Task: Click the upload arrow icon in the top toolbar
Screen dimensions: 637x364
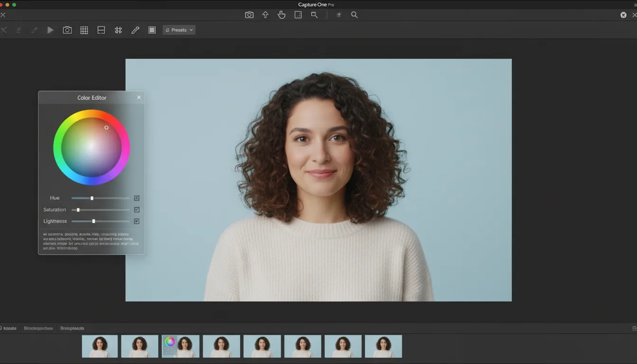Action: tap(265, 15)
